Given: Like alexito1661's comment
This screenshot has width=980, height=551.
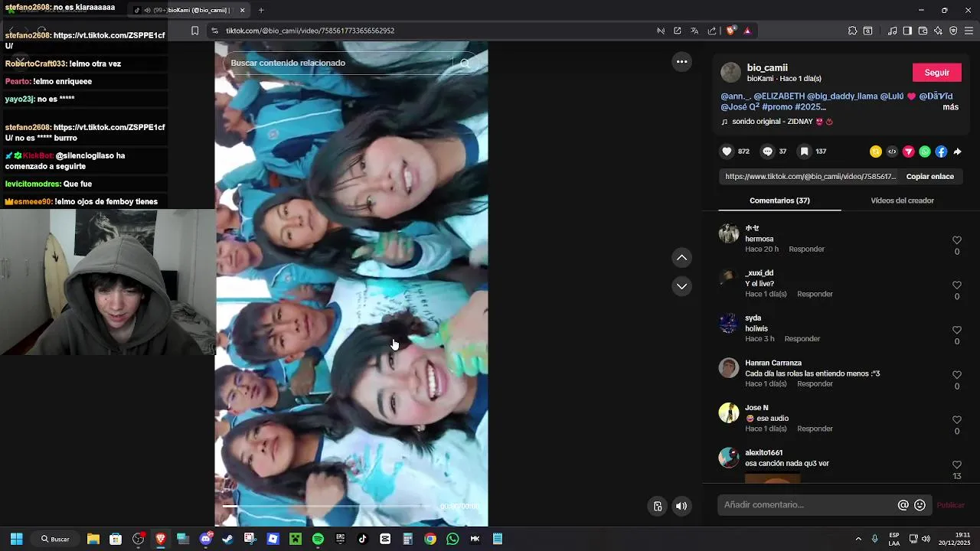Looking at the screenshot, I should tap(956, 465).
